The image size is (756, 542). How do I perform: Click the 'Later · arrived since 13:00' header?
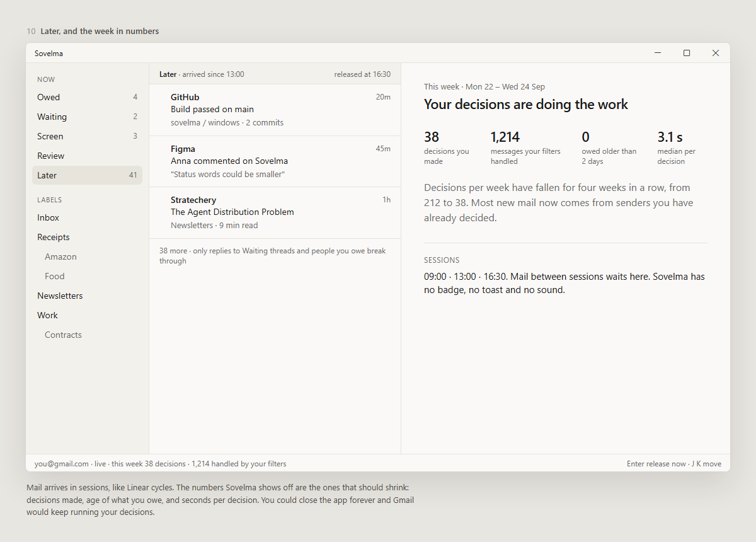click(x=202, y=74)
